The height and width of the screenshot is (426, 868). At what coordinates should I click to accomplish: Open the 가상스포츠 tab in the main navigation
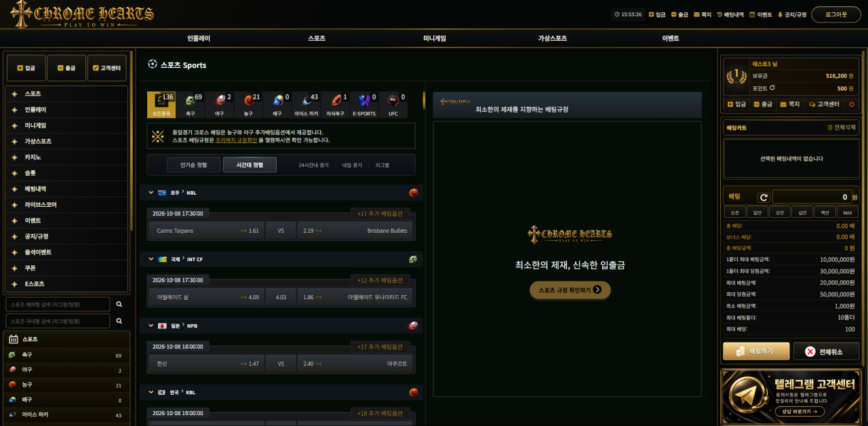tap(553, 39)
